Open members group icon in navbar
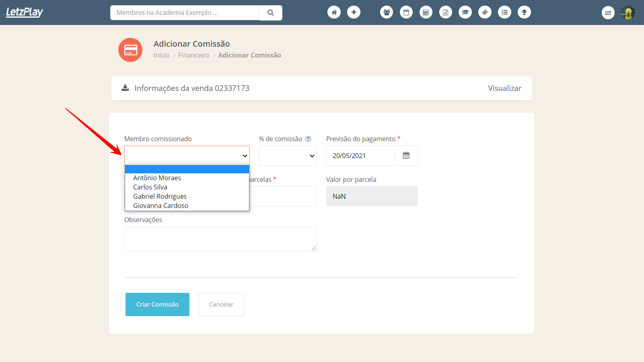Screen dimensions: 644x362 [387, 12]
